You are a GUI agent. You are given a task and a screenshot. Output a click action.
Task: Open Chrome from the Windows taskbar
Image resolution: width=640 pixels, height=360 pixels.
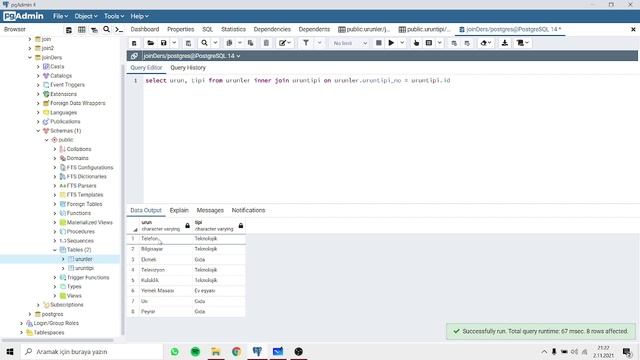tap(236, 351)
